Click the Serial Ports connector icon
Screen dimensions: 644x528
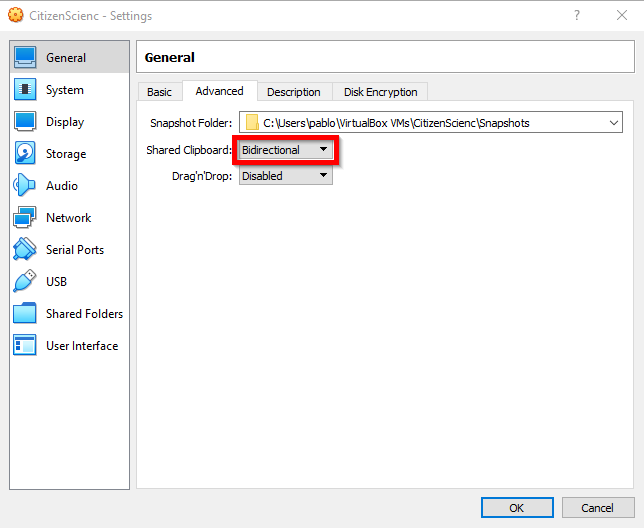pyautogui.click(x=25, y=249)
